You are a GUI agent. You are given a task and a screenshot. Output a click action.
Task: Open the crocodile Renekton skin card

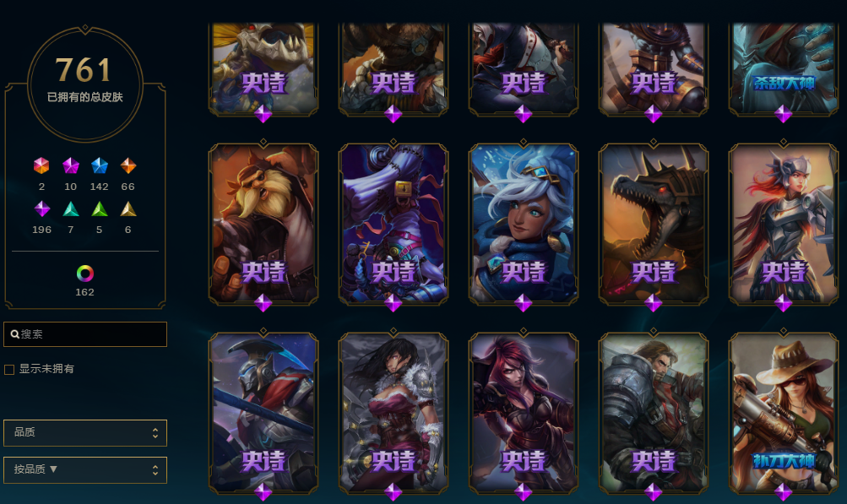pyautogui.click(x=653, y=224)
